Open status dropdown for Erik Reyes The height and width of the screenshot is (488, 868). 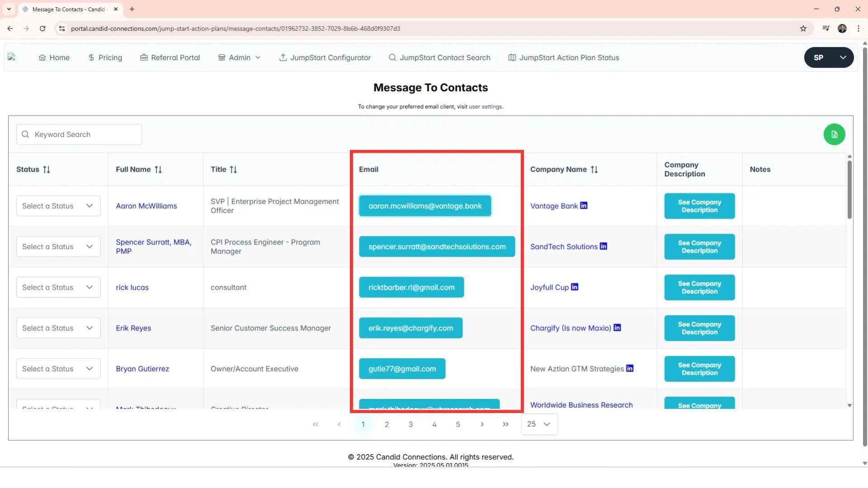click(x=58, y=328)
